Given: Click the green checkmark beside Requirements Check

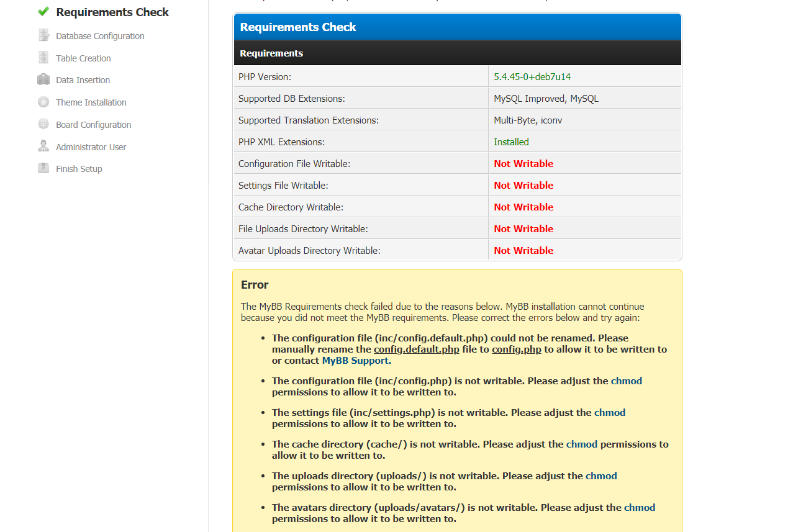Looking at the screenshot, I should 43,12.
